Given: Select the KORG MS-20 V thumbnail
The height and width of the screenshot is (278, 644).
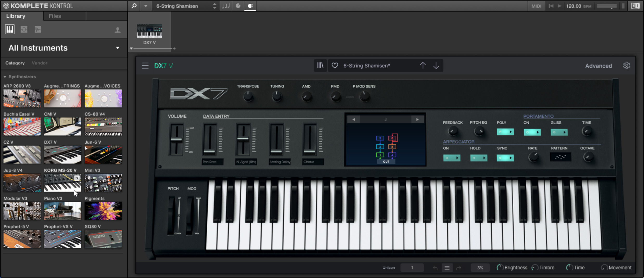Looking at the screenshot, I should (x=62, y=183).
